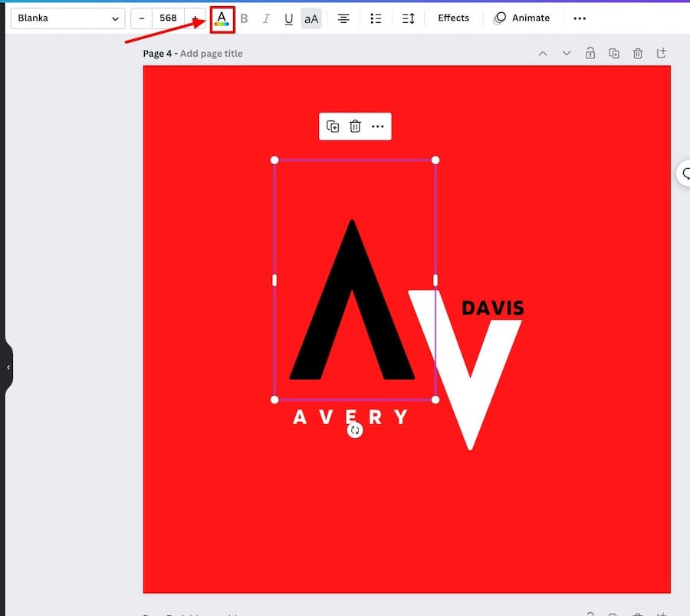This screenshot has height=616, width=690.
Task: Duplicate the selected element from floating toolbar
Action: click(333, 127)
